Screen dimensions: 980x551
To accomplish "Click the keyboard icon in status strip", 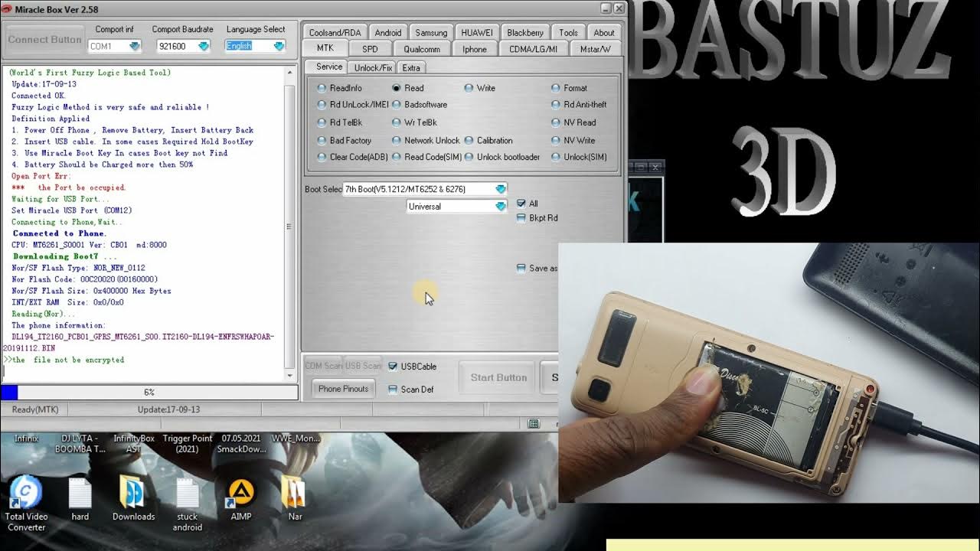I will click(x=534, y=423).
